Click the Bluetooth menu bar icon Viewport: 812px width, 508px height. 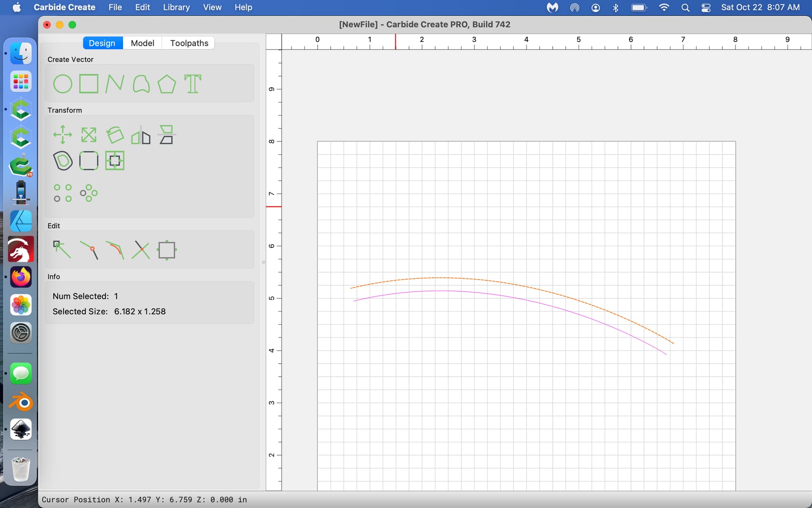coord(616,7)
